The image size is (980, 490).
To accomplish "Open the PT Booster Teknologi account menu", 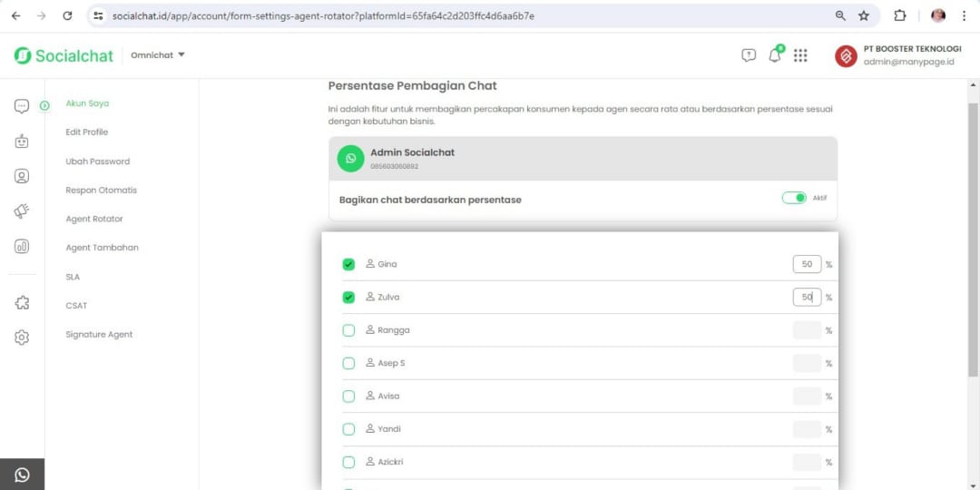I will [x=897, y=55].
